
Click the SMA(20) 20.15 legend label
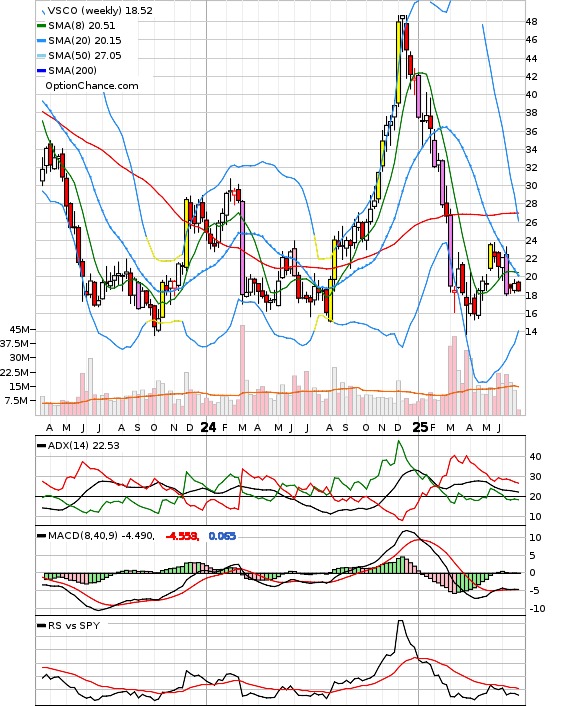point(85,41)
